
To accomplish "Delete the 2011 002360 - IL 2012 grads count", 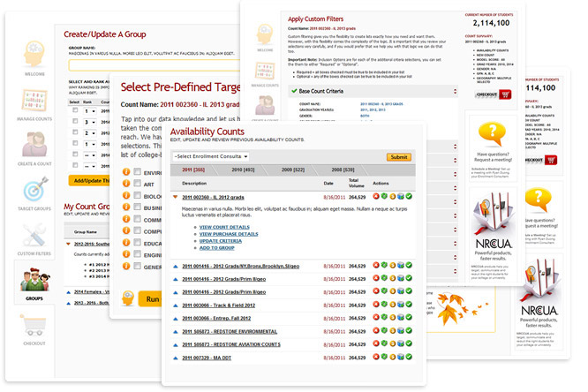I will 376,196.
